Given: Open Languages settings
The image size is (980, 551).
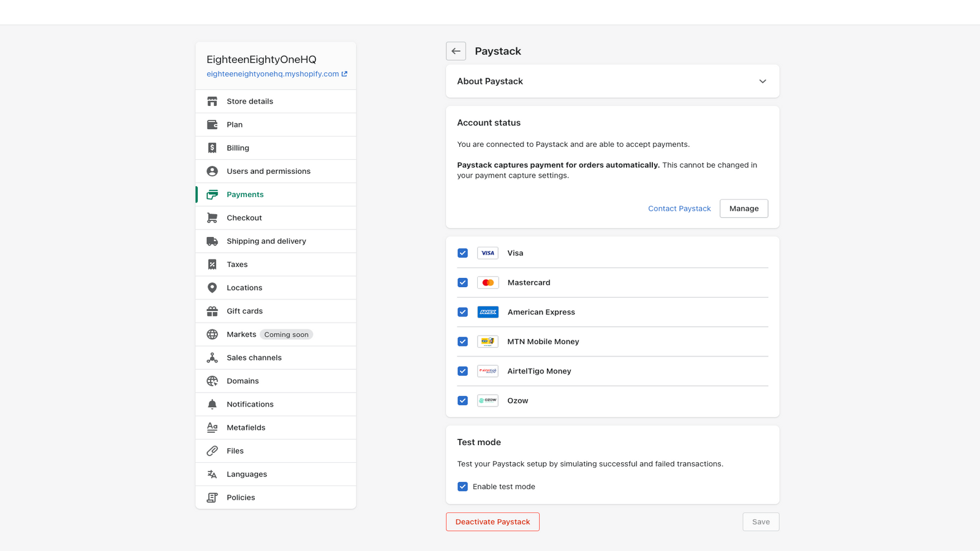Looking at the screenshot, I should [x=276, y=474].
